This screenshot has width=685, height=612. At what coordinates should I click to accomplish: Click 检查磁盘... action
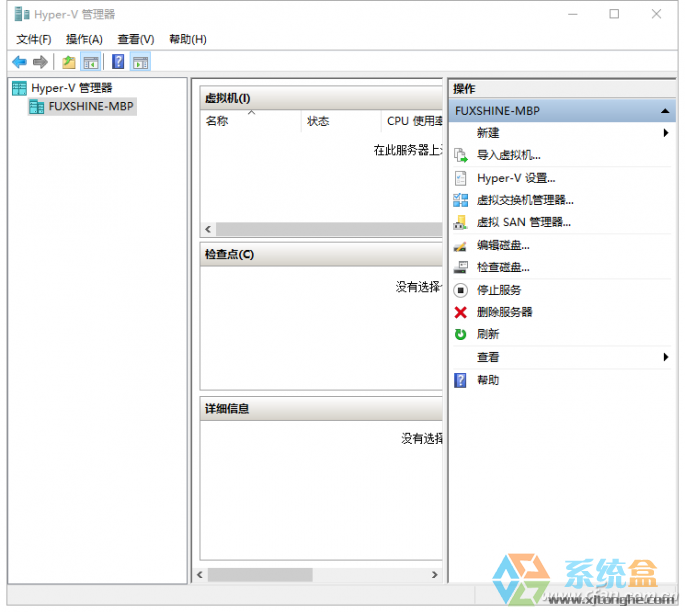[503, 267]
